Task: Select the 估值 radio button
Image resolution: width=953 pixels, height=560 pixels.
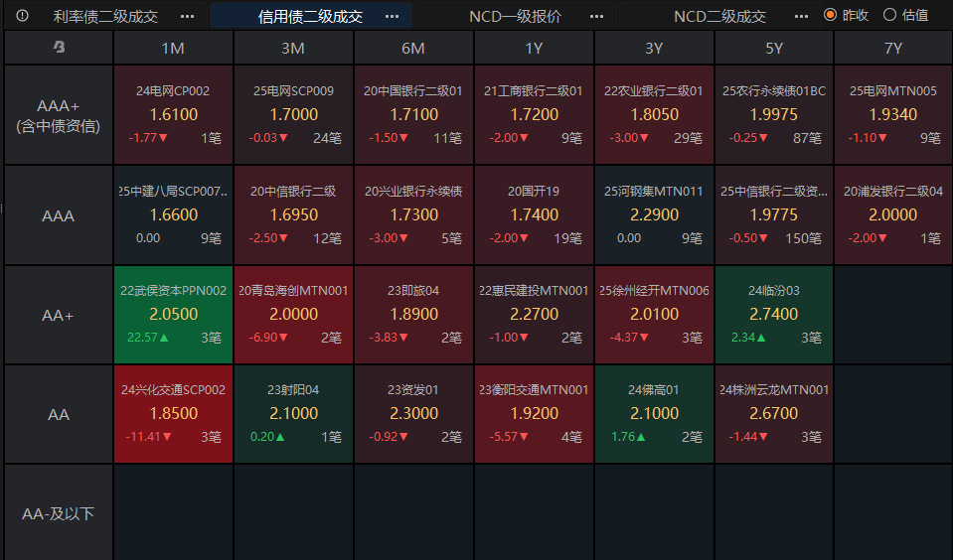Action: tap(889, 15)
